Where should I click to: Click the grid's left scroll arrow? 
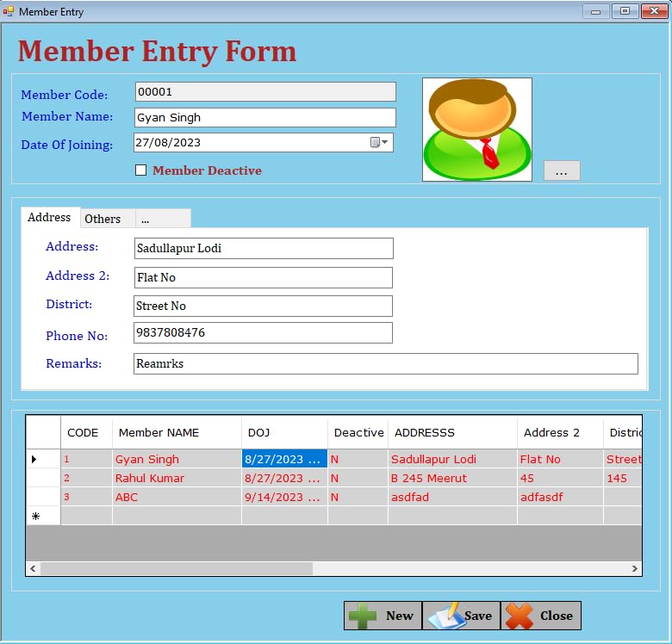coord(33,568)
